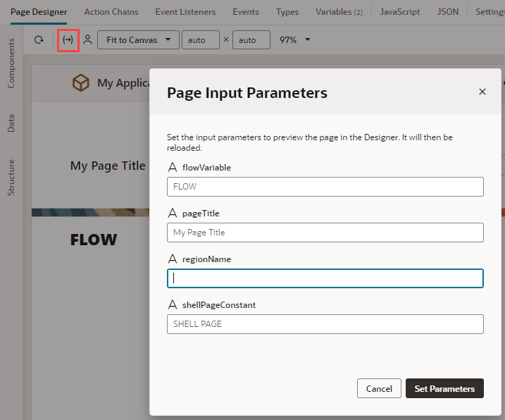Click the string type icon beside flowVariable

coord(173,167)
